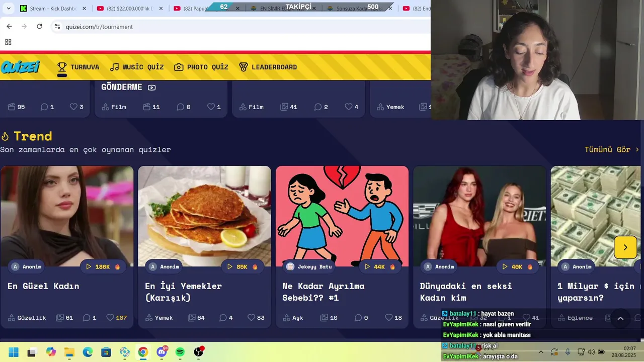Open the lahmacun food quiz thumbnail
The image size is (644, 362).
(205, 216)
